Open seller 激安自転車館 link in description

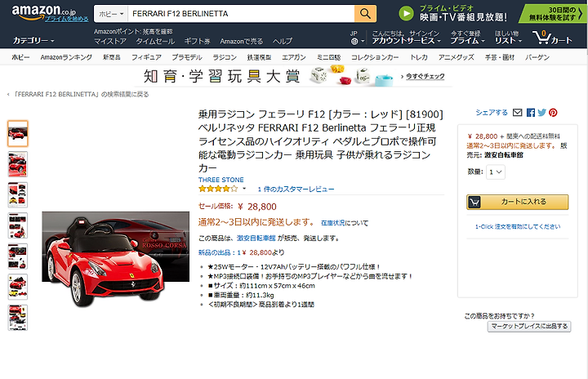coord(256,238)
